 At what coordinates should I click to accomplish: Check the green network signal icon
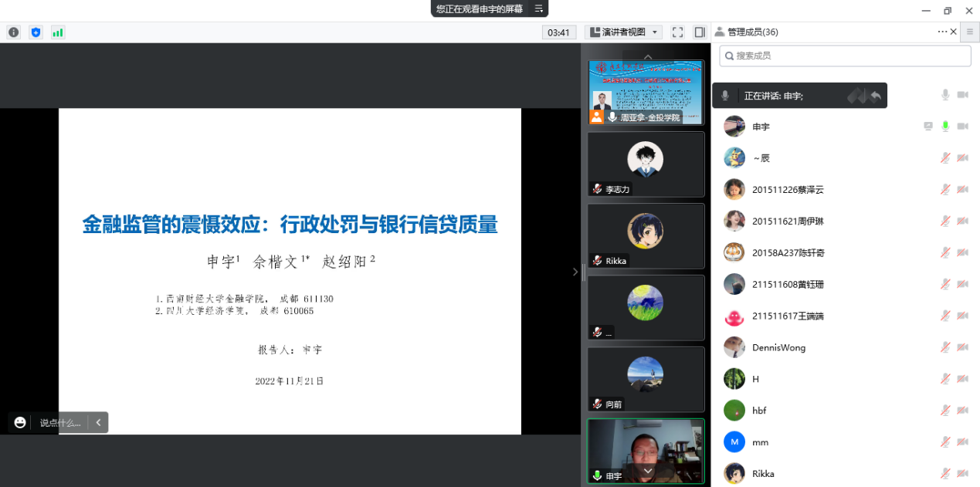58,32
